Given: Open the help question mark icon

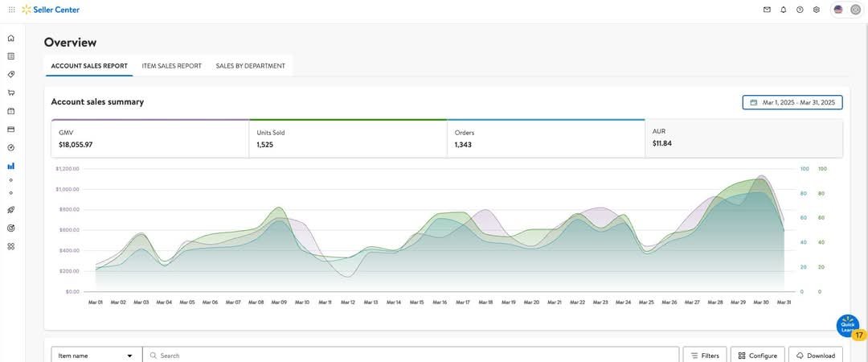Looking at the screenshot, I should click(x=800, y=10).
